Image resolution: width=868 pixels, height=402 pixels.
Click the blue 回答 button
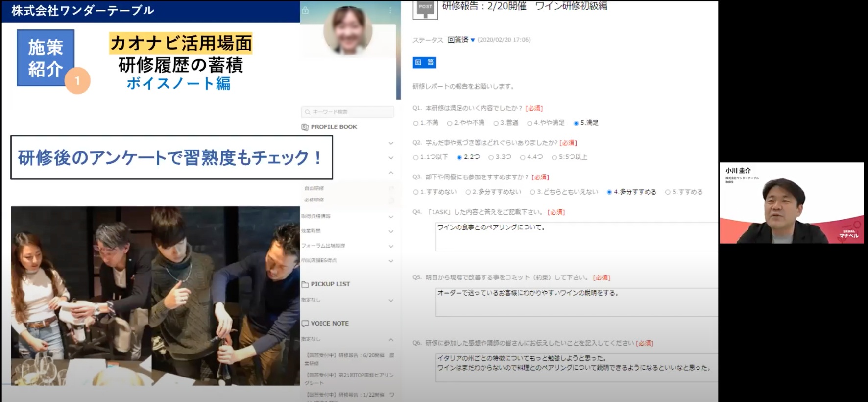pos(424,63)
